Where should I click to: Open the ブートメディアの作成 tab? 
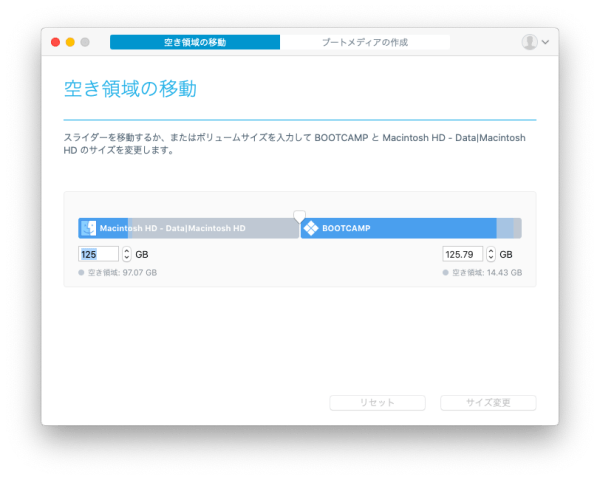coord(365,42)
